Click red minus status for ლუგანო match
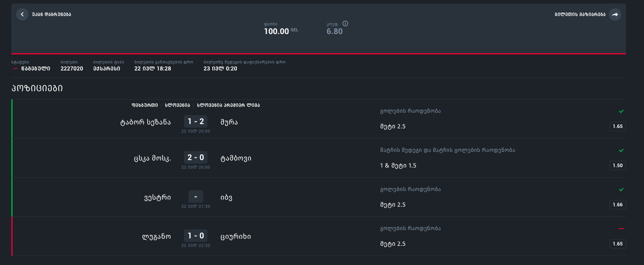Image resolution: width=644 pixels, height=265 pixels. (x=621, y=229)
